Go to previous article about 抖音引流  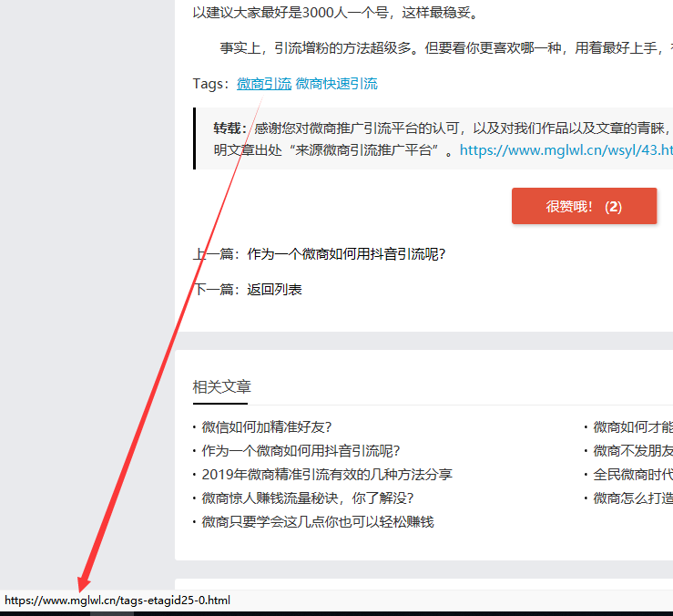(346, 254)
